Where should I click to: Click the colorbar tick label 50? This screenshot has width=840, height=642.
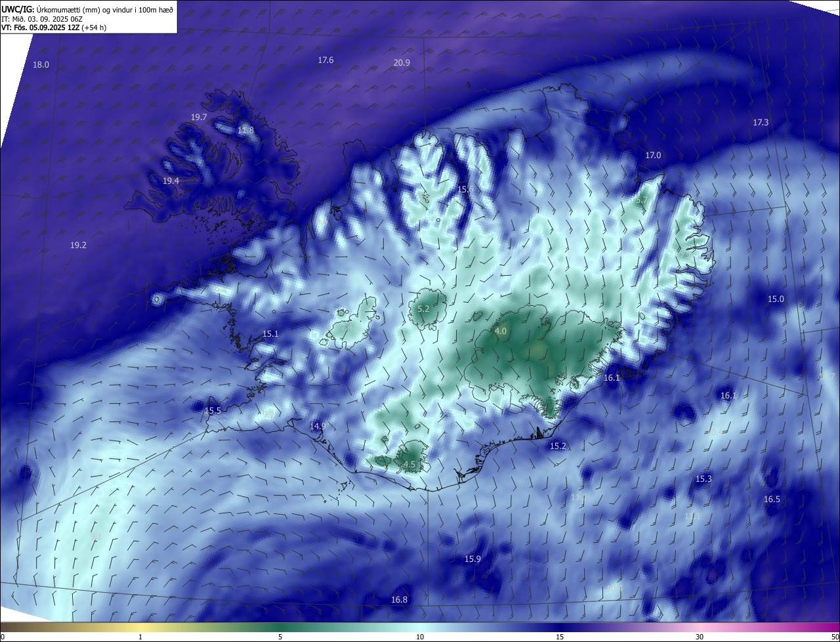pos(835,637)
